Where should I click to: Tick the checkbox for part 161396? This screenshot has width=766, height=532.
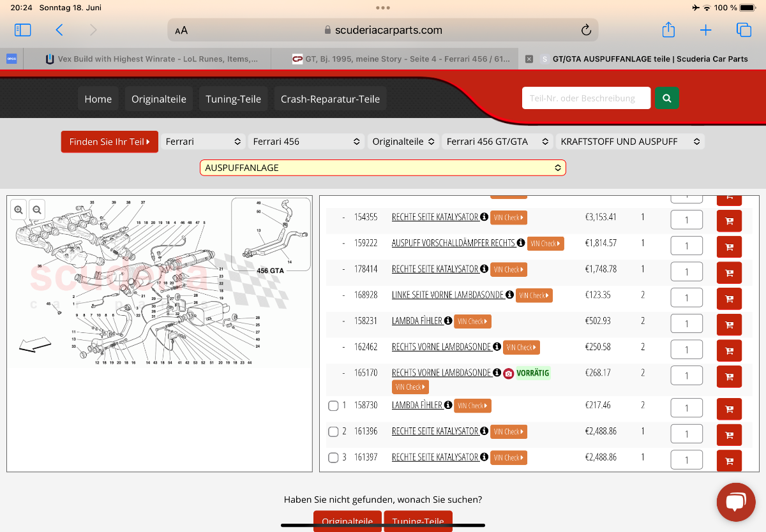pyautogui.click(x=333, y=432)
